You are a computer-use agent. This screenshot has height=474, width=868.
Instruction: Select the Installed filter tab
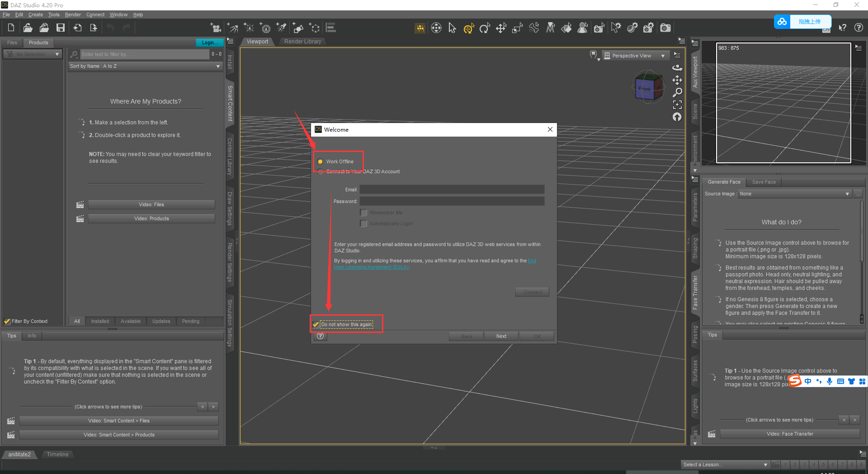[100, 321]
